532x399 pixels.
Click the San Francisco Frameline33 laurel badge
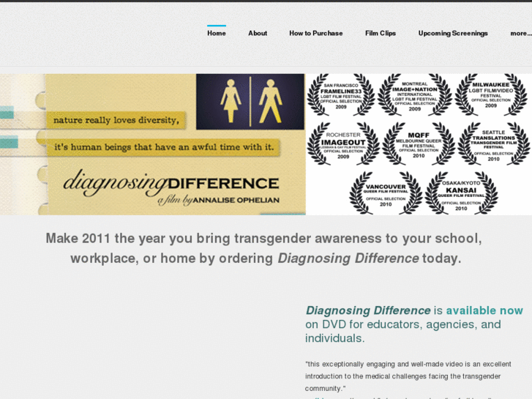[x=341, y=95]
